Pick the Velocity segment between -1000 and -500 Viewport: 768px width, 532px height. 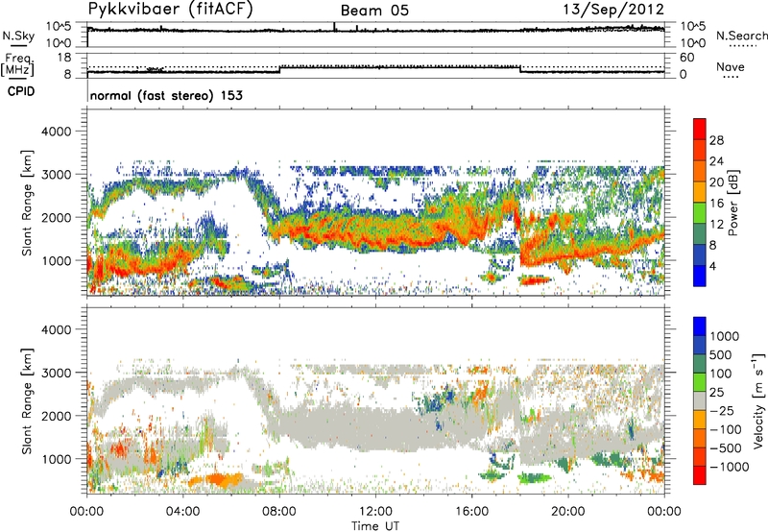(700, 456)
